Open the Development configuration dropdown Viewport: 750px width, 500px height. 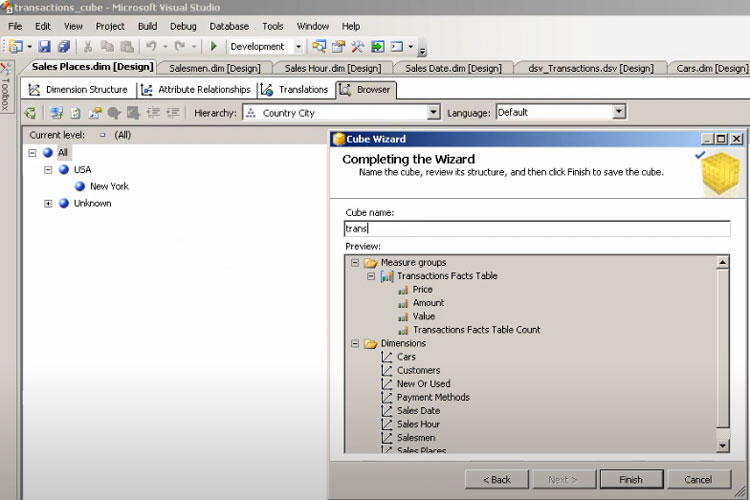tap(296, 46)
